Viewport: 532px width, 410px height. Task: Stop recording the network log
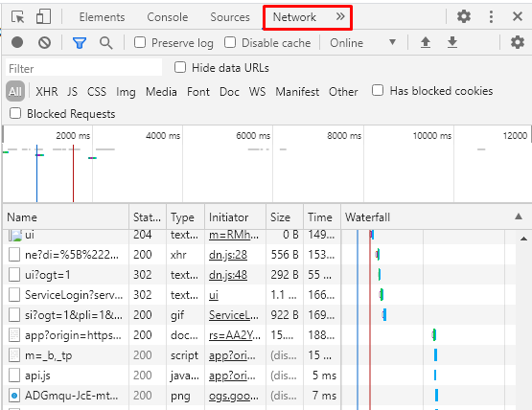click(17, 43)
